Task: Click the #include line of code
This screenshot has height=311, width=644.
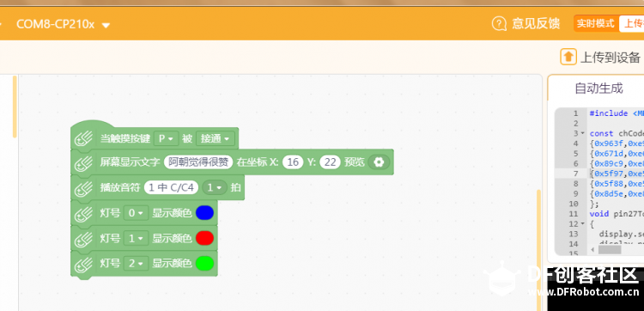Action: coord(617,113)
